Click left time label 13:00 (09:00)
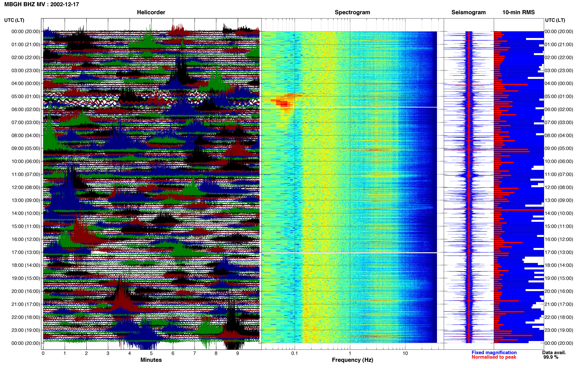Viewport: 588px width, 368px height. (26, 200)
